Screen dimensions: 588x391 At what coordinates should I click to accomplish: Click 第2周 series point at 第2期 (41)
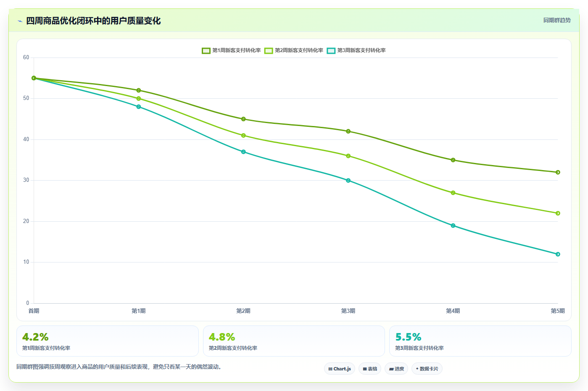pyautogui.click(x=243, y=136)
